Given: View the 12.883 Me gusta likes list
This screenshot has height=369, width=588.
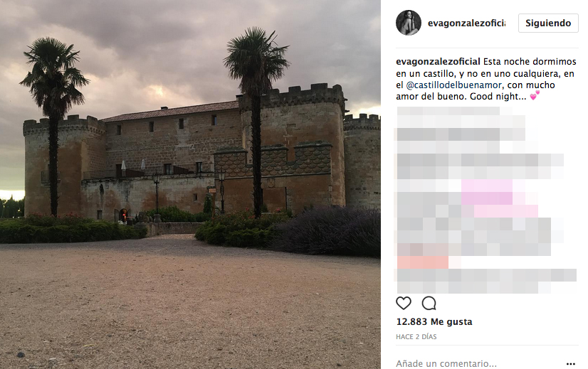Looking at the screenshot, I should pos(434,322).
